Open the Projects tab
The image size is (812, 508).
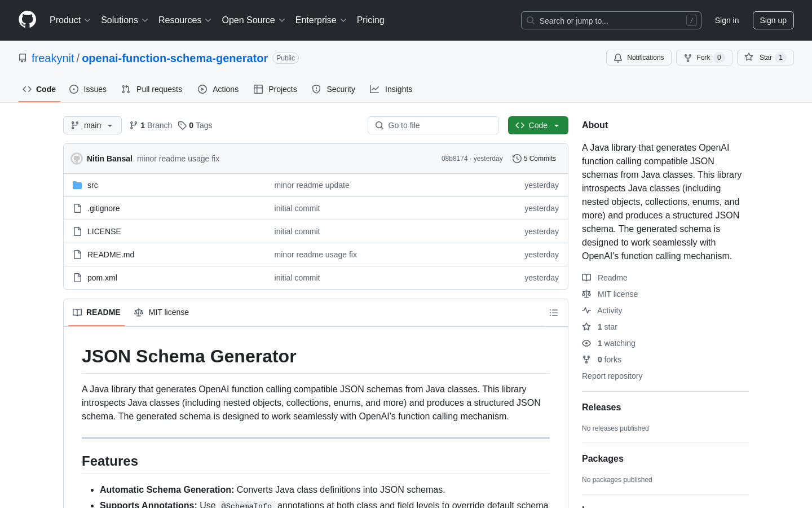(275, 89)
